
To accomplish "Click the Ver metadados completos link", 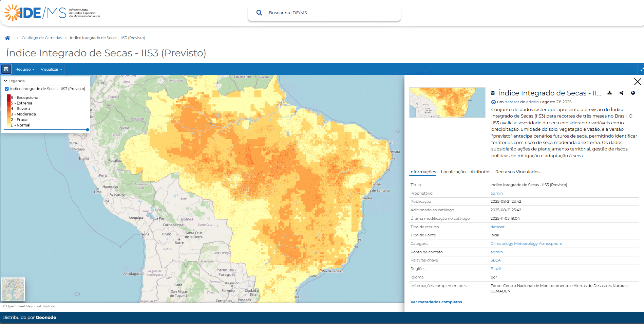I will (x=436, y=302).
